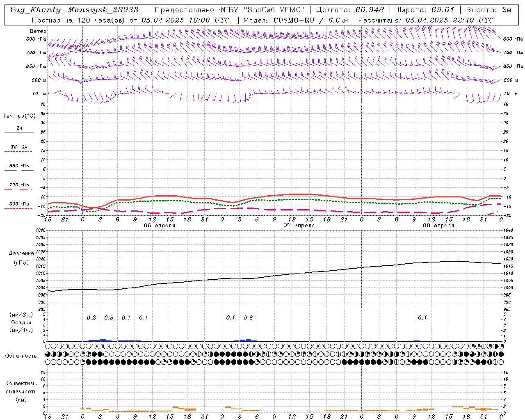This screenshot has height=420, width=525.
Task: Select the 10 м wind level label on left
Action: 39,94
